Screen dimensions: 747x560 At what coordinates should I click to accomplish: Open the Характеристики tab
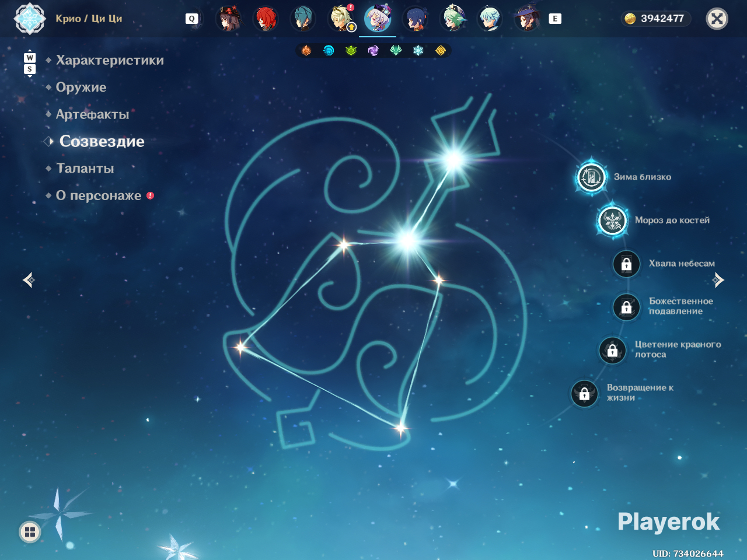[x=110, y=60]
